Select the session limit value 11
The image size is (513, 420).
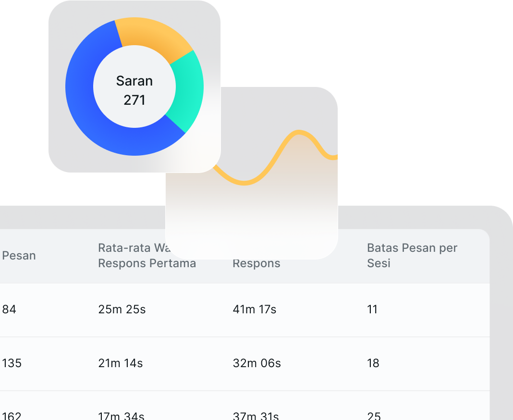(372, 309)
